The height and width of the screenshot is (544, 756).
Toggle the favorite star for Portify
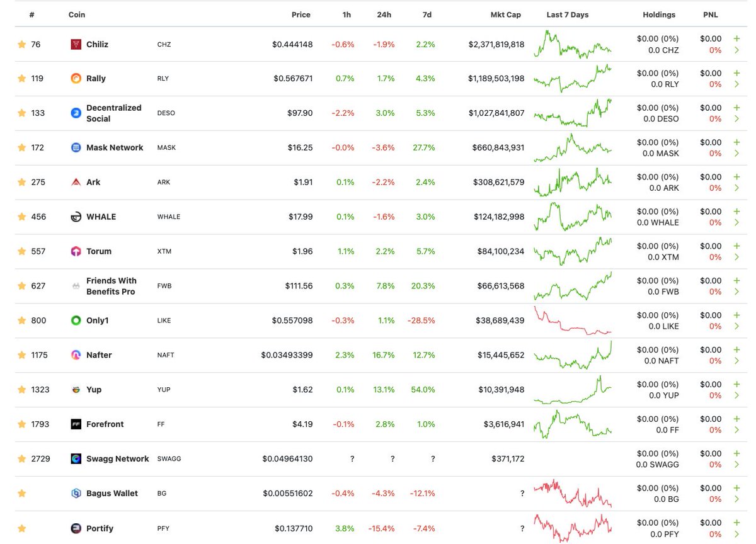click(22, 528)
